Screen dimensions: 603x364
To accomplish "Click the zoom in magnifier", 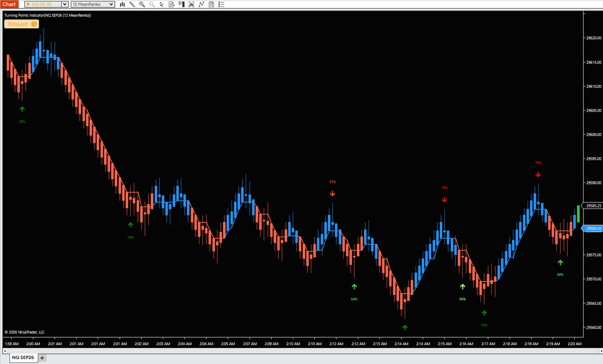I will point(142,4).
